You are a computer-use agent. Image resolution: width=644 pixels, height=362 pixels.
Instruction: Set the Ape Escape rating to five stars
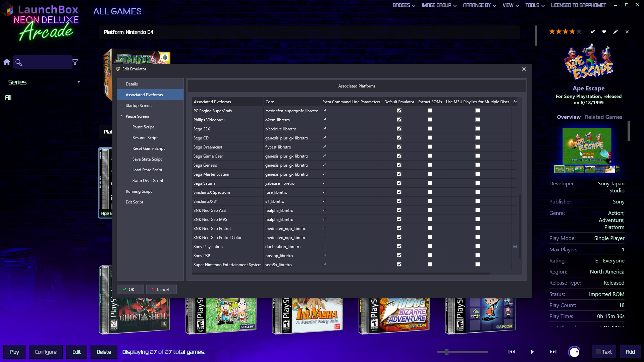pyautogui.click(x=579, y=32)
